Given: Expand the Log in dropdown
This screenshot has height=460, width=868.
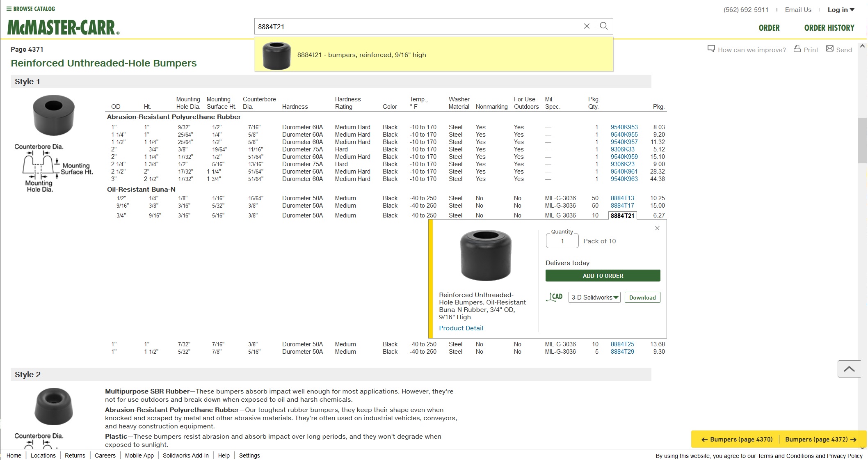Looking at the screenshot, I should [841, 10].
